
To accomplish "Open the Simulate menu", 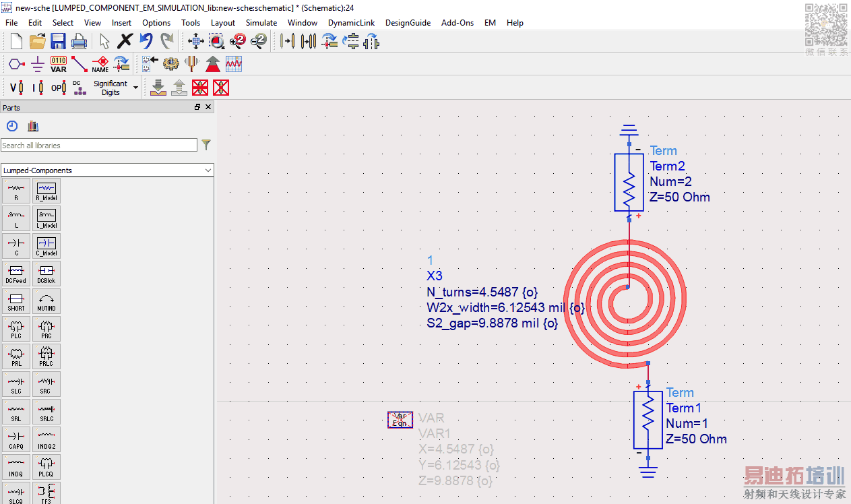I will [x=261, y=22].
